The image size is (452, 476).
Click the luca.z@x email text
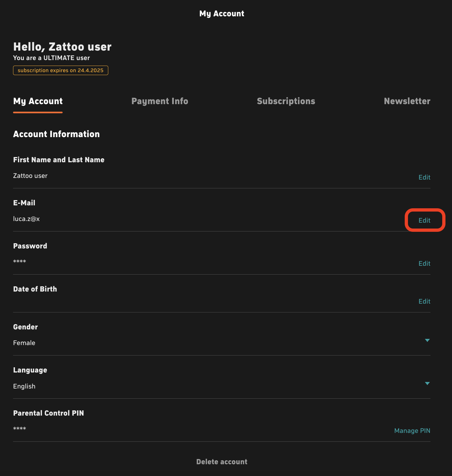(26, 219)
